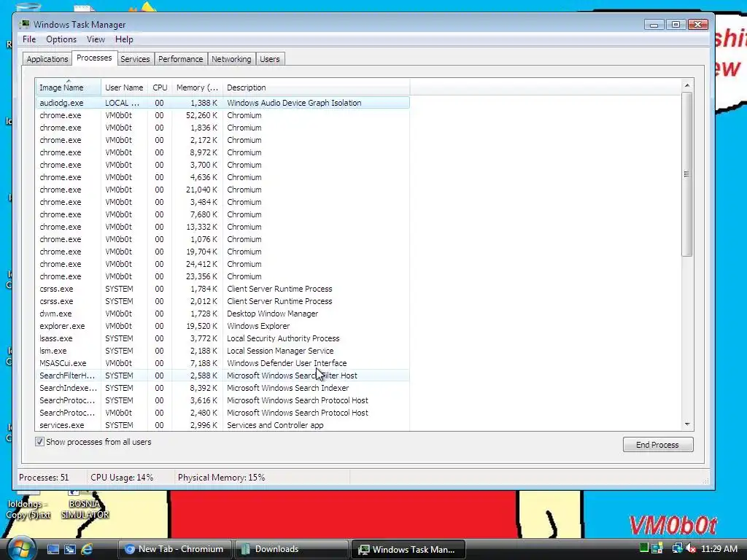Select chrome.exe using 52,260 K memory
Screen dimensions: 747x560
point(222,115)
